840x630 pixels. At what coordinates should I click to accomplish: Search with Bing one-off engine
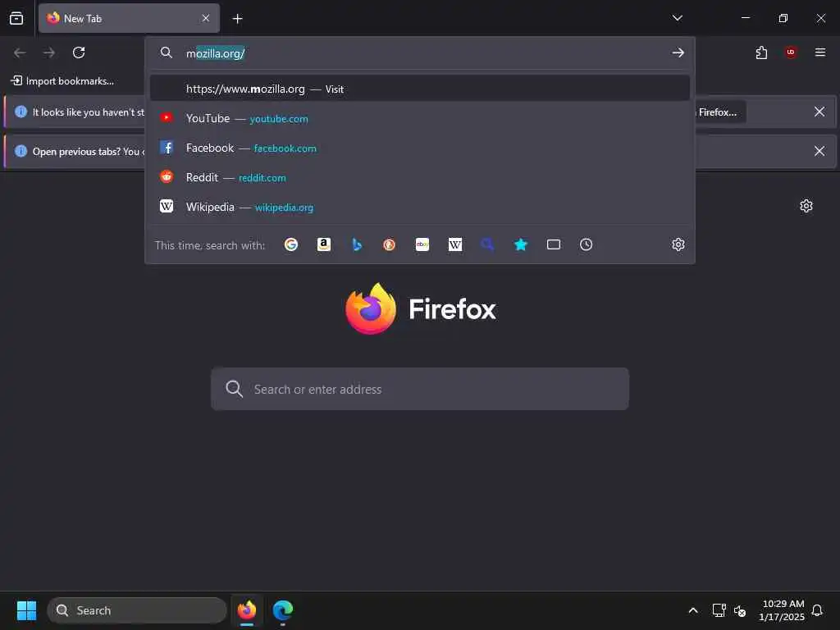[x=357, y=244]
